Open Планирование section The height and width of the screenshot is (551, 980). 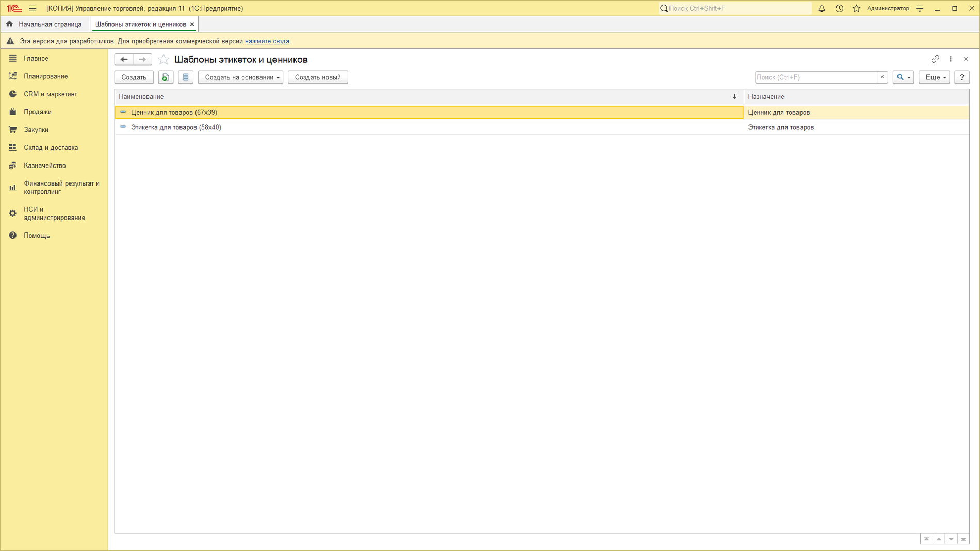(x=54, y=76)
